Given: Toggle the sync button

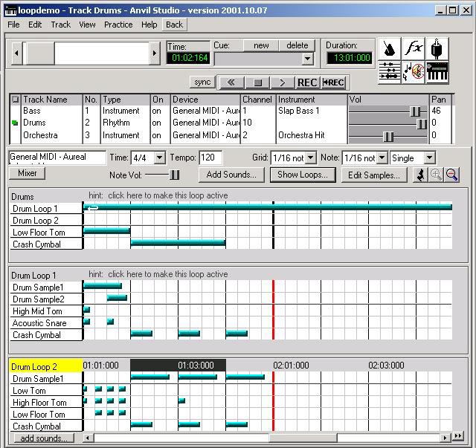Looking at the screenshot, I should [202, 82].
